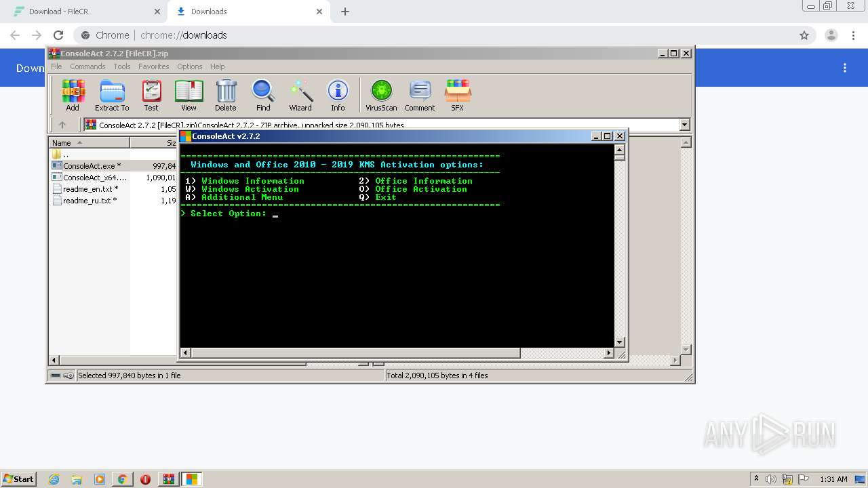868x488 pixels.
Task: Click console horizontal scrollbar left arrow
Action: point(185,353)
